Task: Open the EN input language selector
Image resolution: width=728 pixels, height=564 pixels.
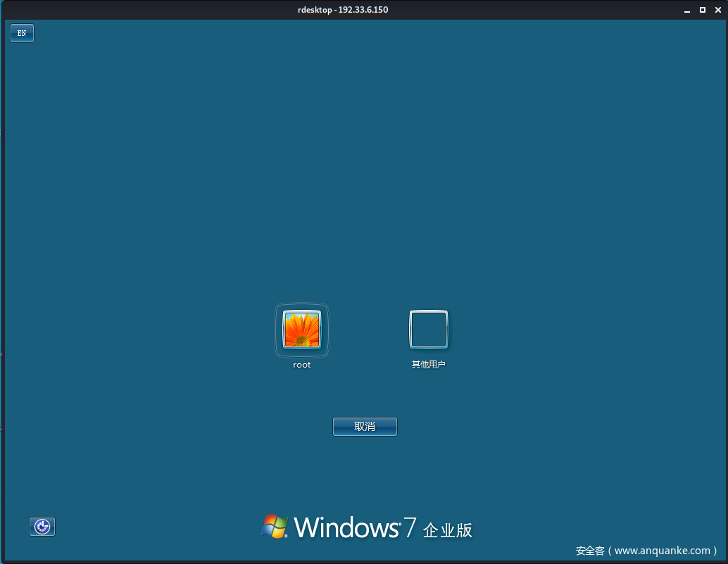Action: 22,33
